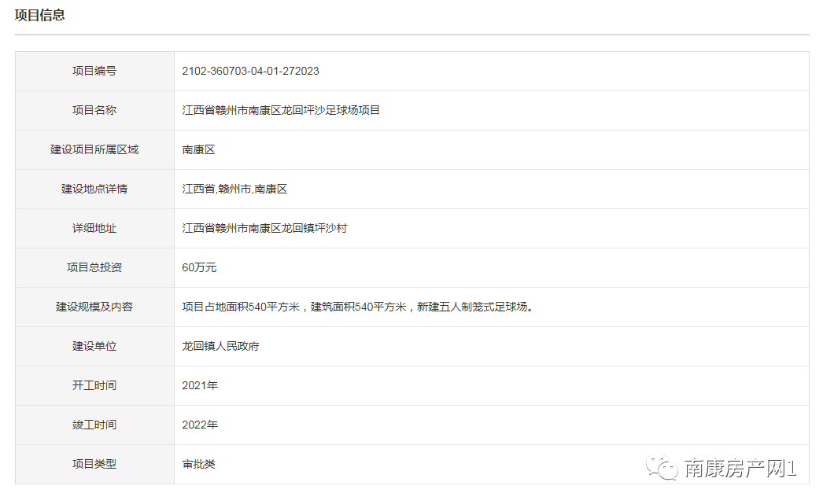Screen dimensions: 823x504
Task: Click the 项目信息 section heading
Action: click(x=40, y=15)
